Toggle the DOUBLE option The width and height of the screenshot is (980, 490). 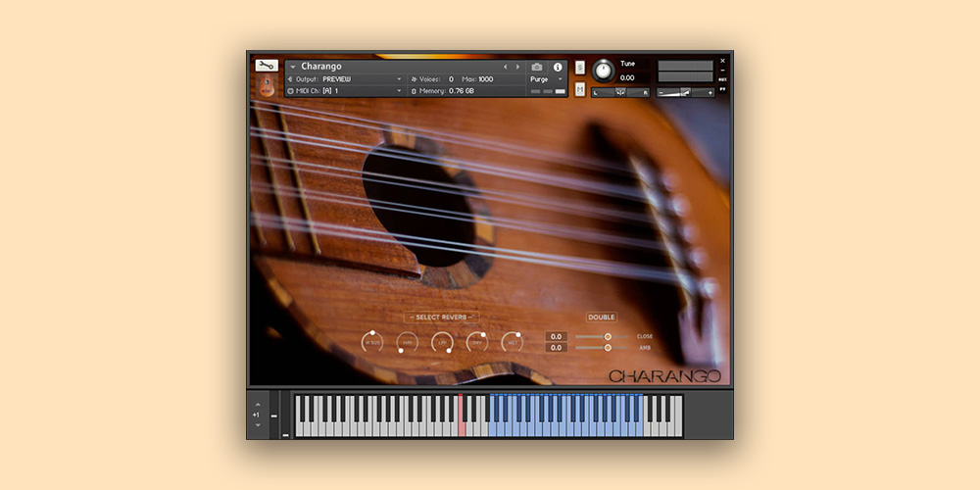click(x=602, y=318)
